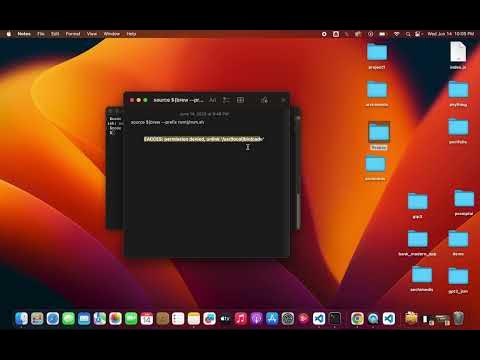Select the project1 folder on the desktop
The height and width of the screenshot is (360, 480).
377,57
